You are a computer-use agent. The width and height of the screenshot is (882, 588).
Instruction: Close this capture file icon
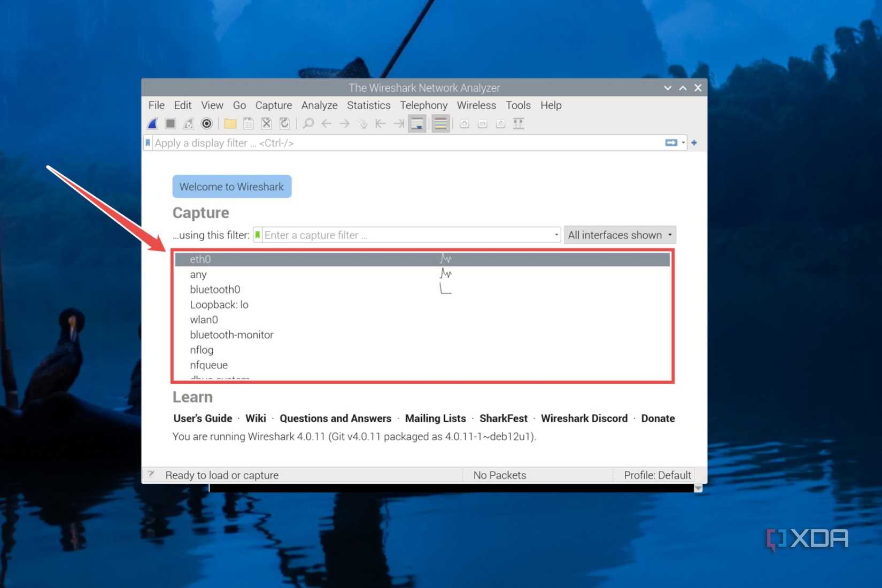click(x=266, y=124)
